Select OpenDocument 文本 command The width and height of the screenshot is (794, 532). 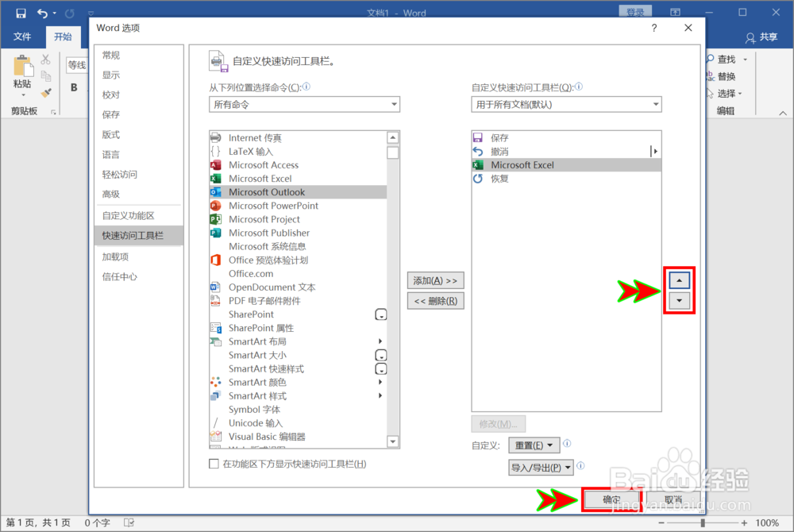(x=298, y=287)
